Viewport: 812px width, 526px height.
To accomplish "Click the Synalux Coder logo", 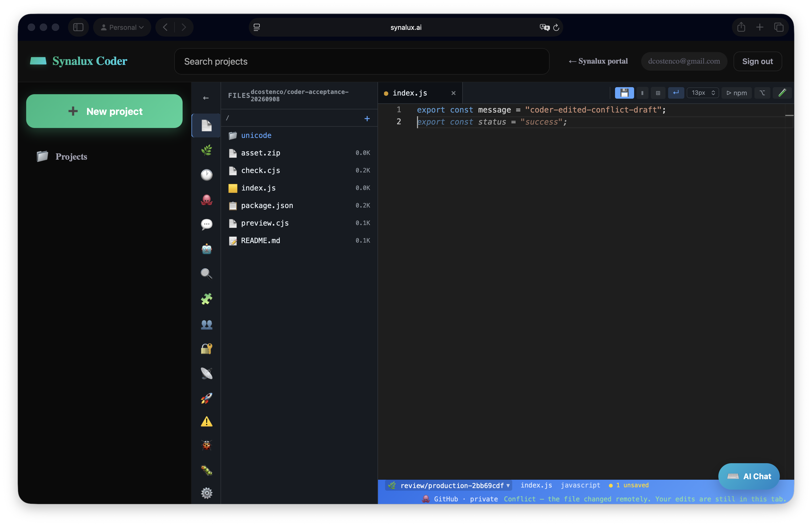I will (x=78, y=61).
